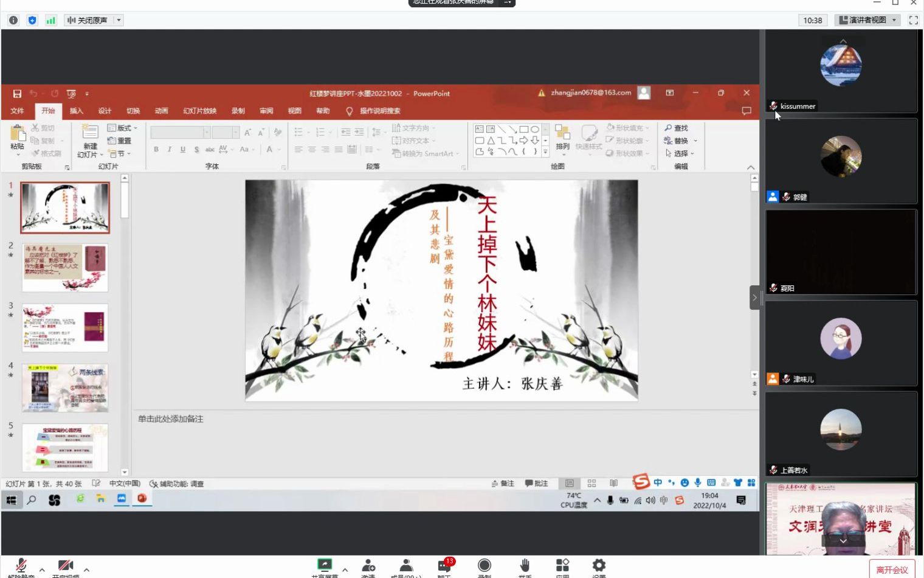Expand the font name combo box
The image size is (924, 578).
click(x=207, y=132)
